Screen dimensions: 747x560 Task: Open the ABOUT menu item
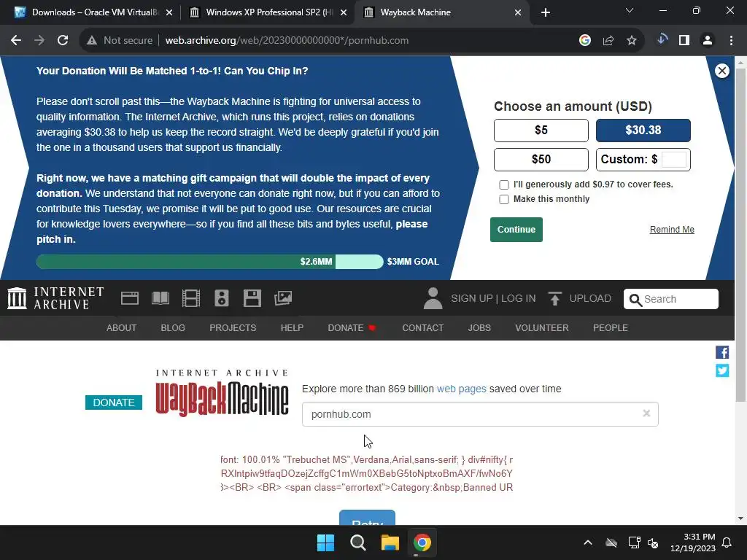(x=122, y=327)
